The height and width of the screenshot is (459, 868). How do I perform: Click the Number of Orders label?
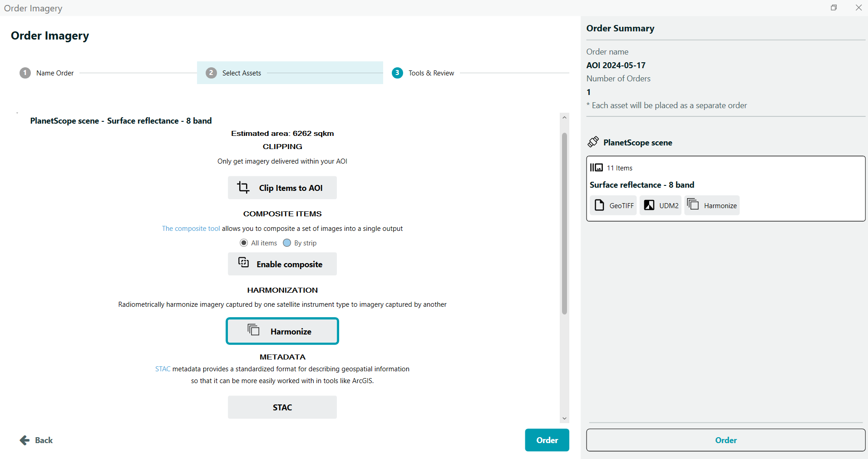click(618, 78)
